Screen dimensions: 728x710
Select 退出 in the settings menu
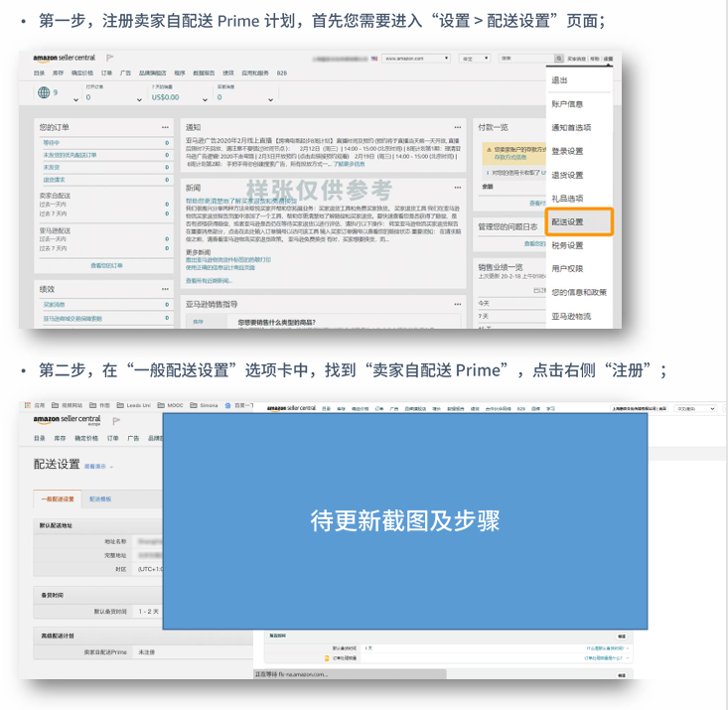pyautogui.click(x=559, y=79)
